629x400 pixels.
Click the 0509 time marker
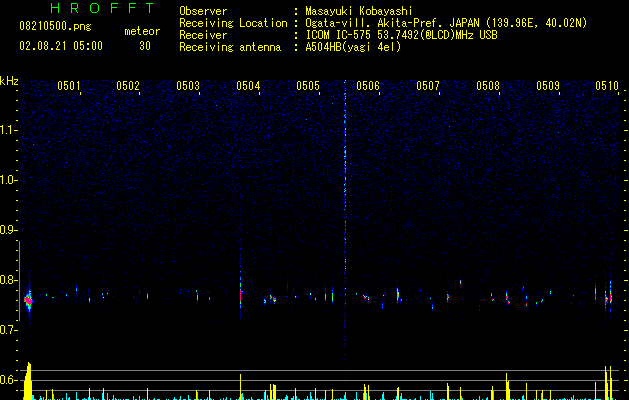tap(548, 86)
